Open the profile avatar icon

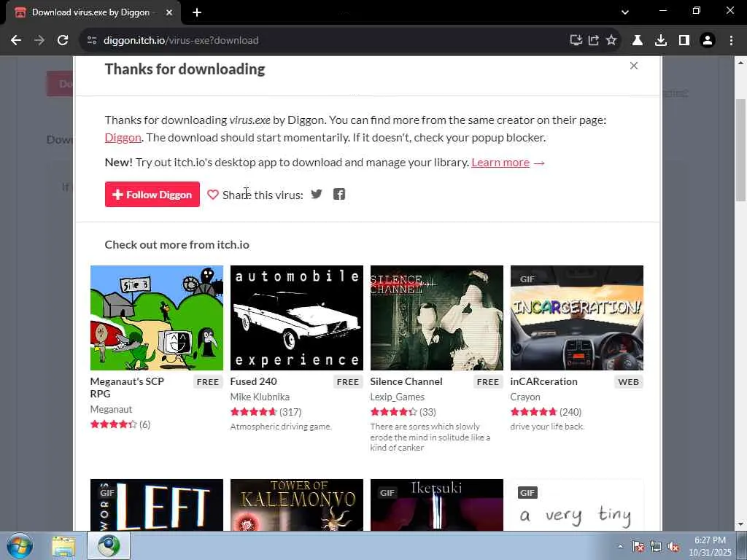(x=708, y=41)
